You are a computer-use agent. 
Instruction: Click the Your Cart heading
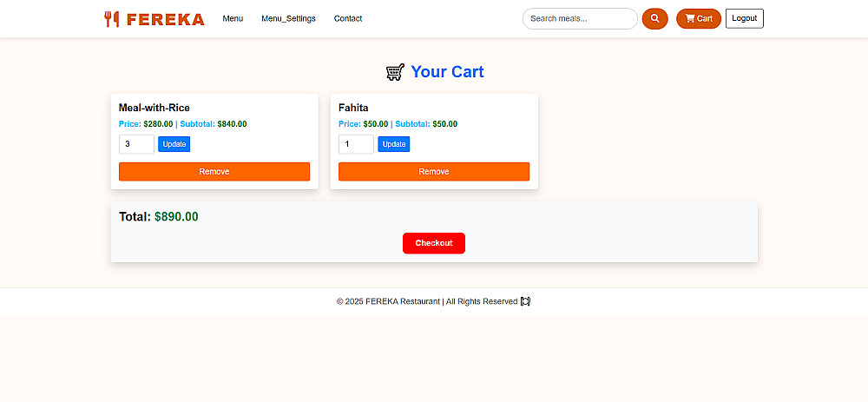click(x=447, y=72)
